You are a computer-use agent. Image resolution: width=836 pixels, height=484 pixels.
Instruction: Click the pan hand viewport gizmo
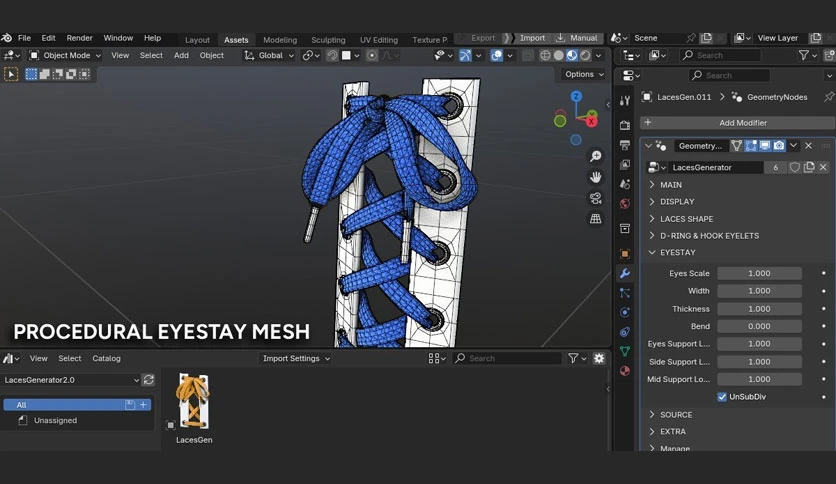coord(596,177)
